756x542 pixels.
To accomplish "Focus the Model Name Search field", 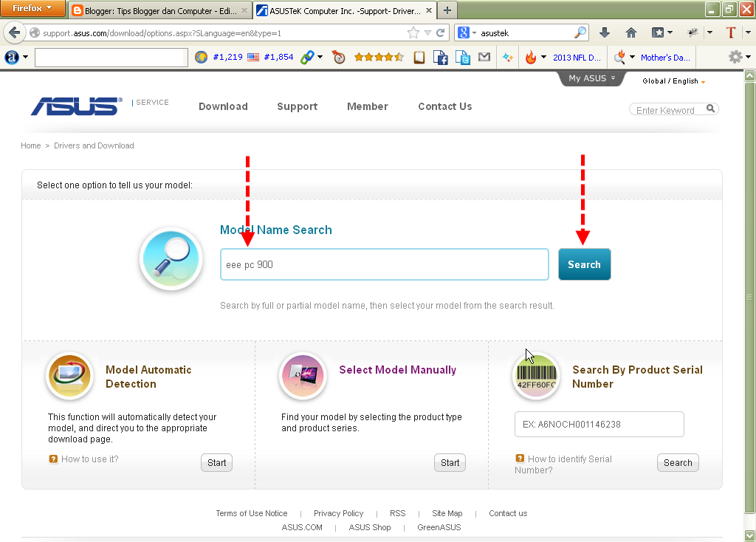I will (384, 264).
